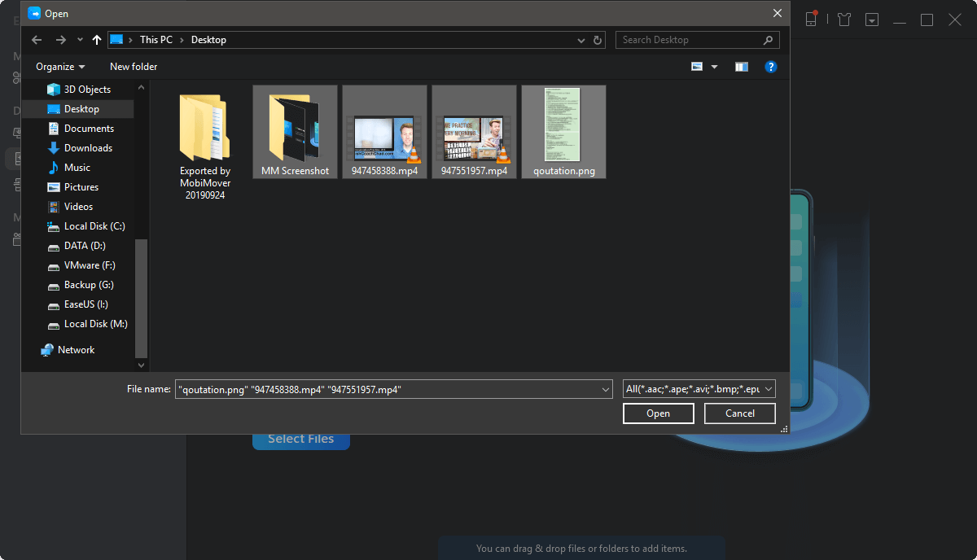The height and width of the screenshot is (560, 977).
Task: Open the Organize menu
Action: [x=60, y=67]
